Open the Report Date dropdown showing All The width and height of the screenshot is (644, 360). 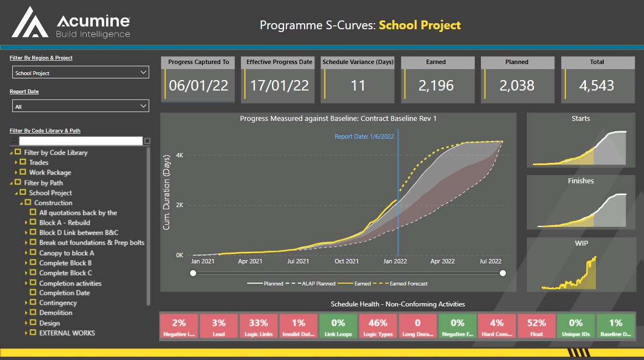click(80, 105)
